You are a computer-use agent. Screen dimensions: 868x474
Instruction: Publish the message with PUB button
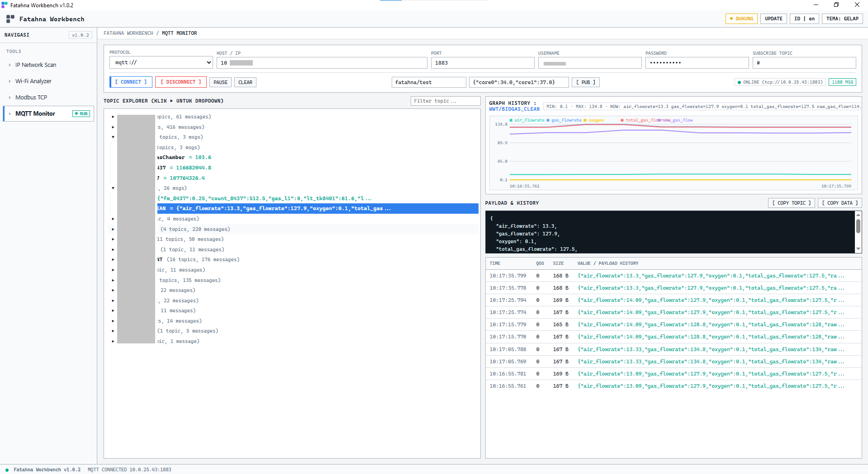[x=586, y=82]
